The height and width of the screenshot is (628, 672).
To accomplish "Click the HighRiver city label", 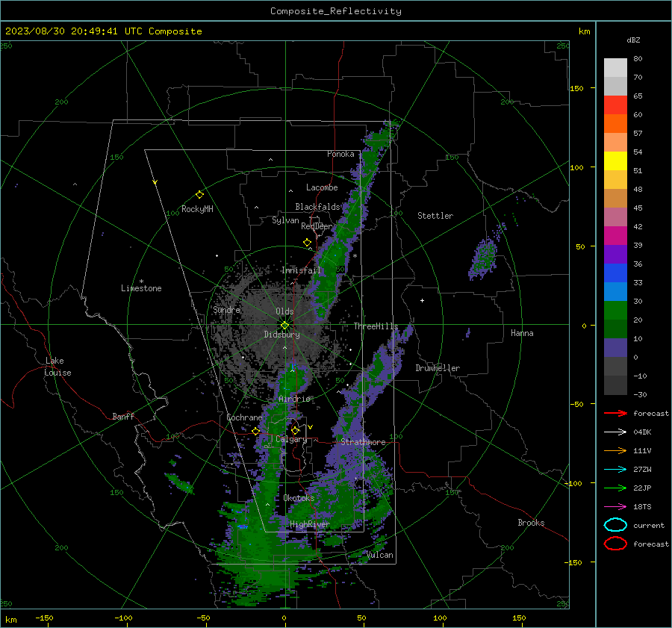I will 310,524.
